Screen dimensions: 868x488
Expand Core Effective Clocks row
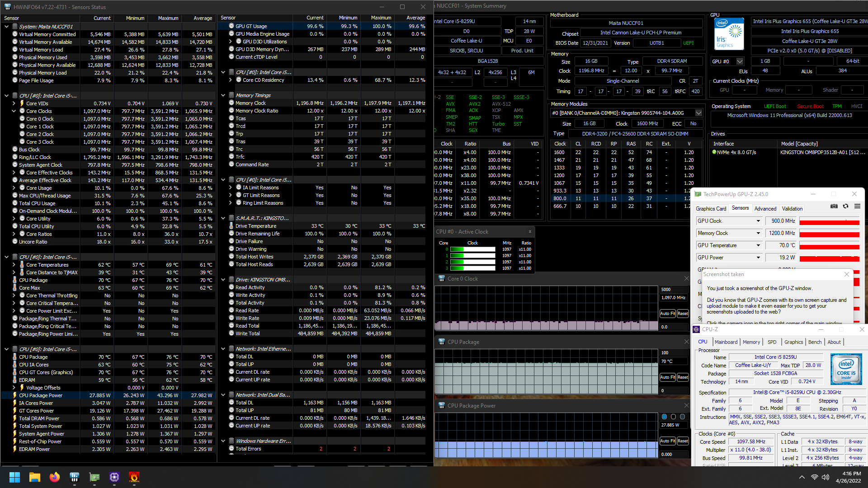pyautogui.click(x=14, y=173)
